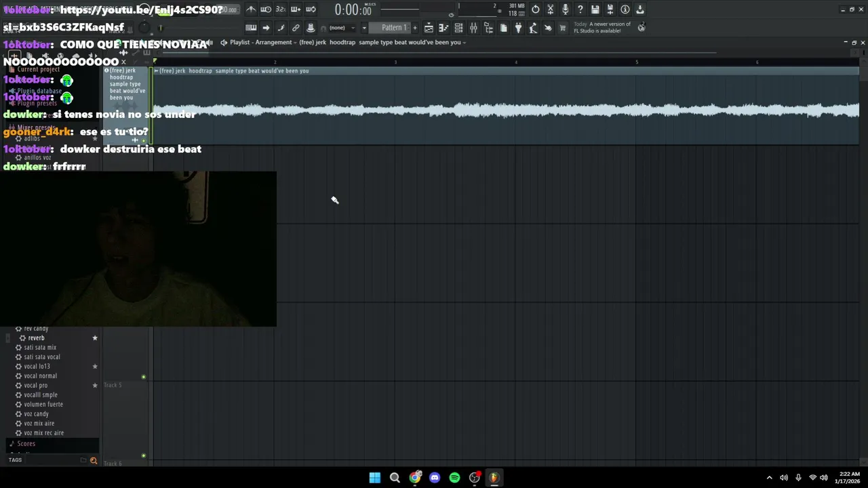This screenshot has width=868, height=488.
Task: Select the voz mix rec aire preset
Action: coord(43,432)
